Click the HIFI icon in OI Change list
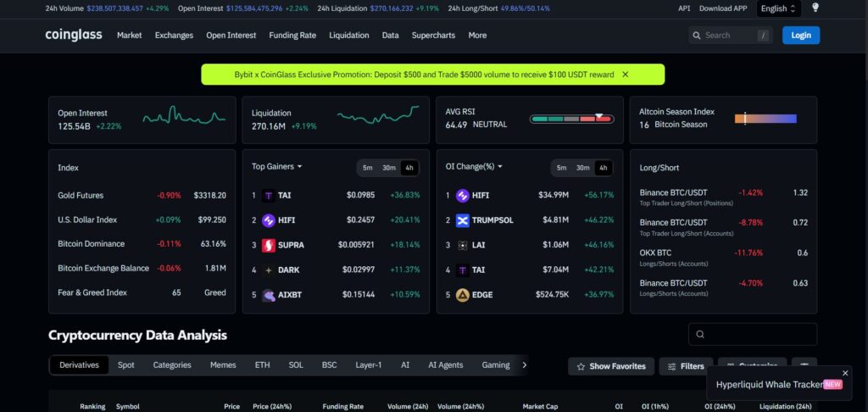The height and width of the screenshot is (412, 868). (462, 196)
